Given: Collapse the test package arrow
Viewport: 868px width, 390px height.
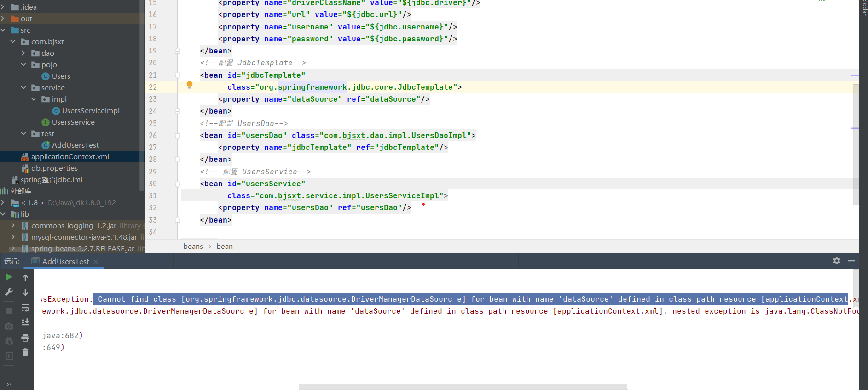Looking at the screenshot, I should 23,133.
